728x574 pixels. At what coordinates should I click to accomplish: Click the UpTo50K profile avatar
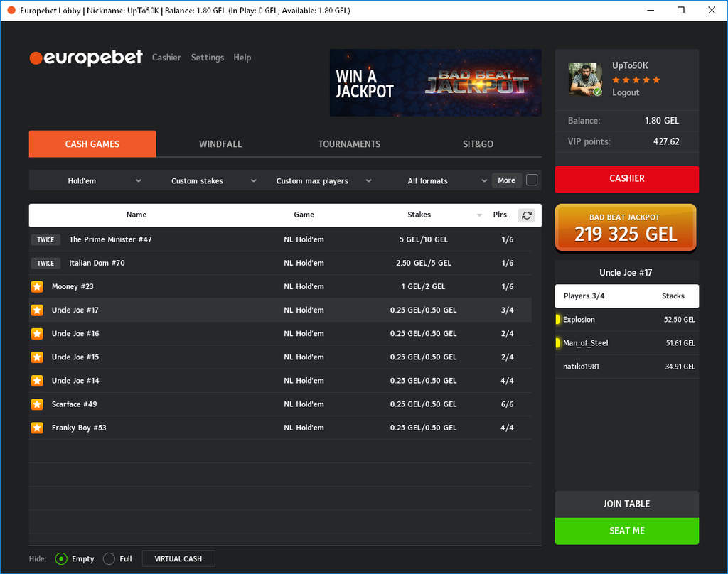click(585, 79)
